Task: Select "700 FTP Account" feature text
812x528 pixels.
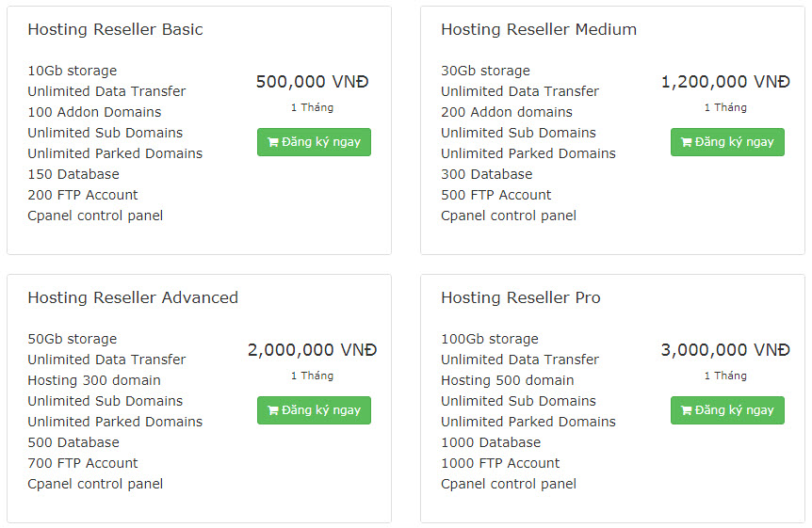Action: [x=83, y=463]
